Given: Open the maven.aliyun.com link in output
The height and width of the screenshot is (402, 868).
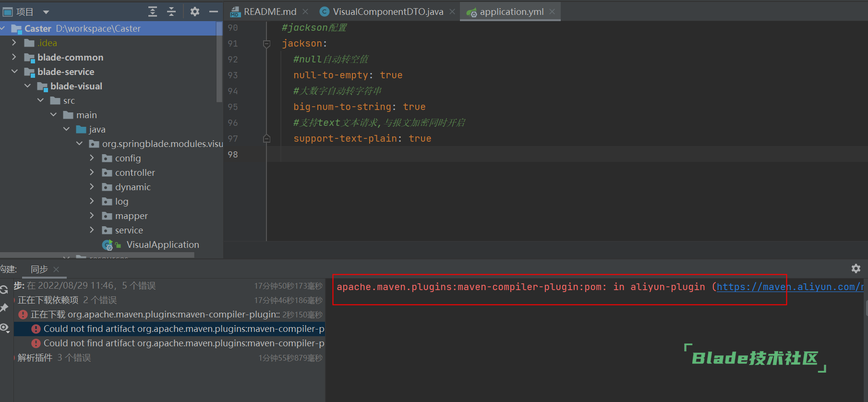Looking at the screenshot, I should [790, 287].
